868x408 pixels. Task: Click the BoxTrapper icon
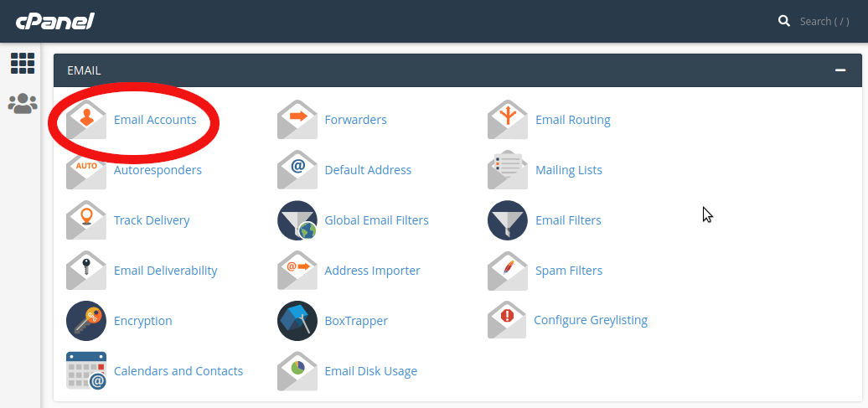click(297, 321)
